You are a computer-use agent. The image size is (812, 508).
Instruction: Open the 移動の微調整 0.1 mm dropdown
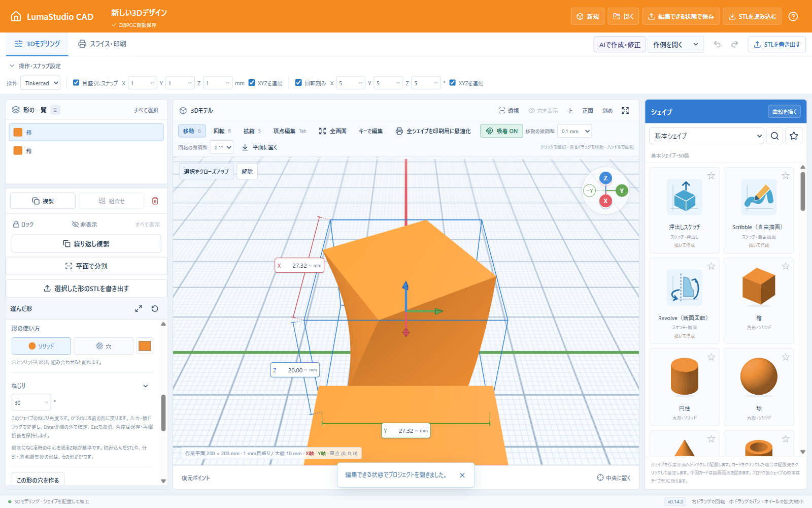(x=574, y=131)
